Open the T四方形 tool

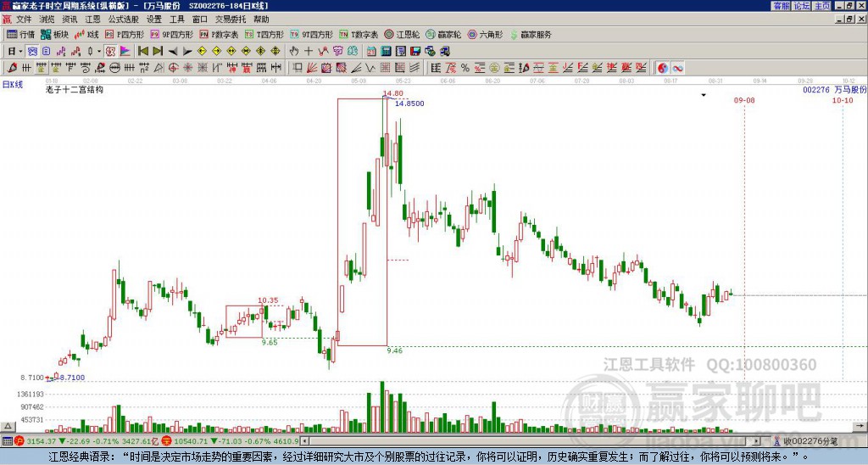[264, 34]
